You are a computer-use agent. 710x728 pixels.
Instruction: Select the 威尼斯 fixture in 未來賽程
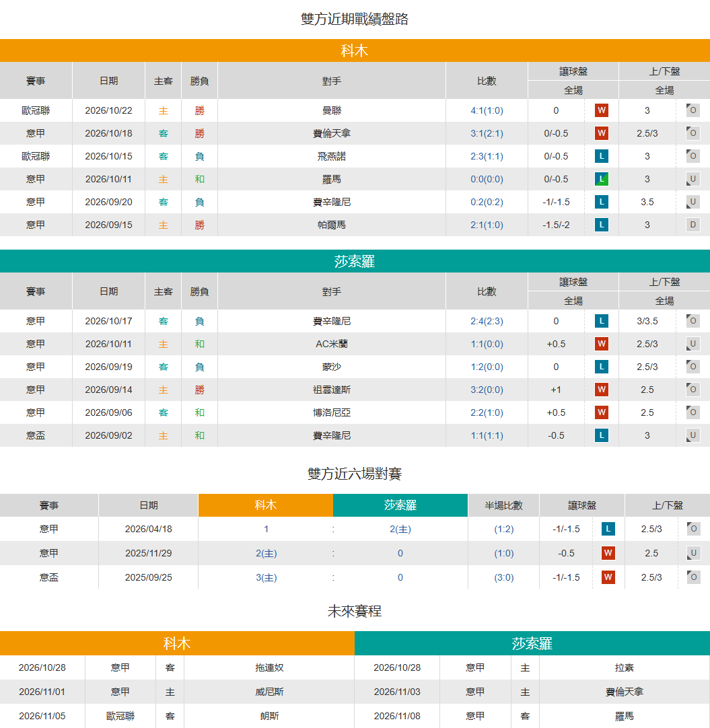click(x=269, y=692)
